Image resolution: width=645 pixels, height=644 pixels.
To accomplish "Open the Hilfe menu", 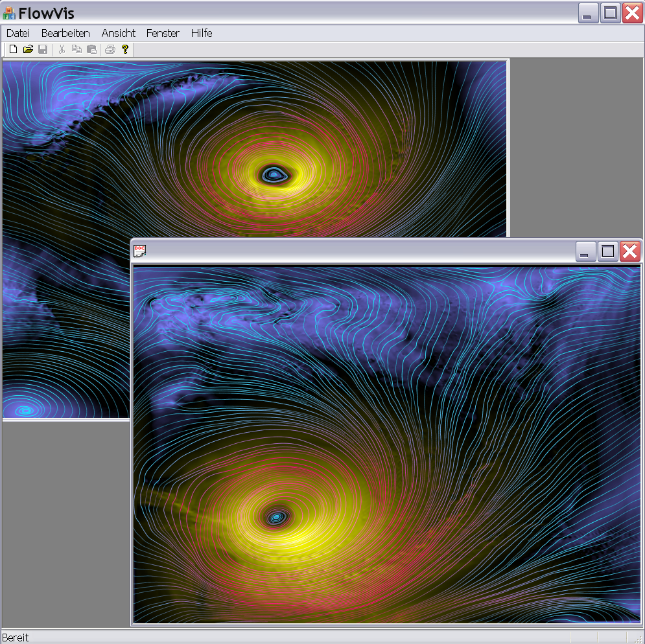I will pyautogui.click(x=202, y=33).
